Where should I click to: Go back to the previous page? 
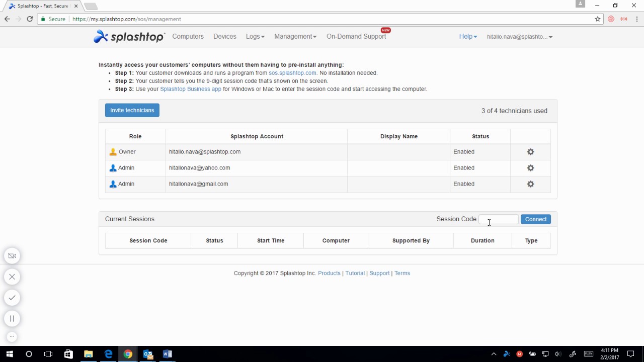7,19
